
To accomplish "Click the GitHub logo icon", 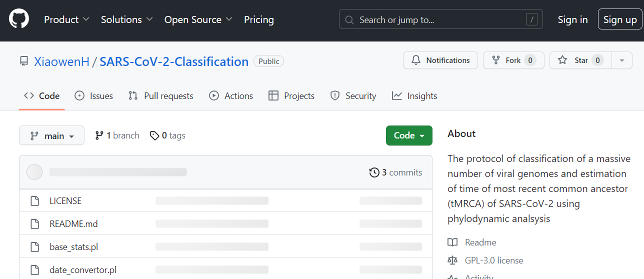I will coord(19,19).
